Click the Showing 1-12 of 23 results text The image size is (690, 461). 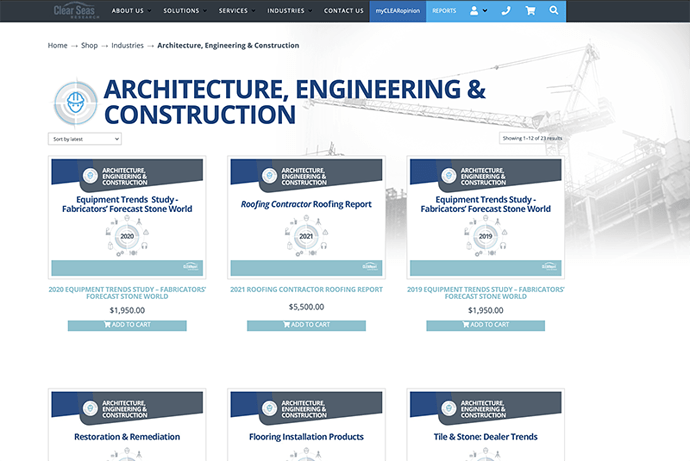[x=532, y=138]
